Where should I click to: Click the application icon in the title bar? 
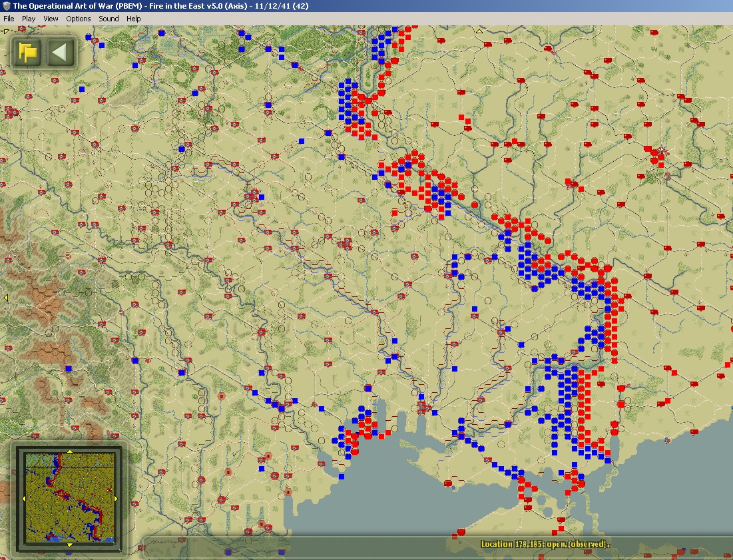7,6
